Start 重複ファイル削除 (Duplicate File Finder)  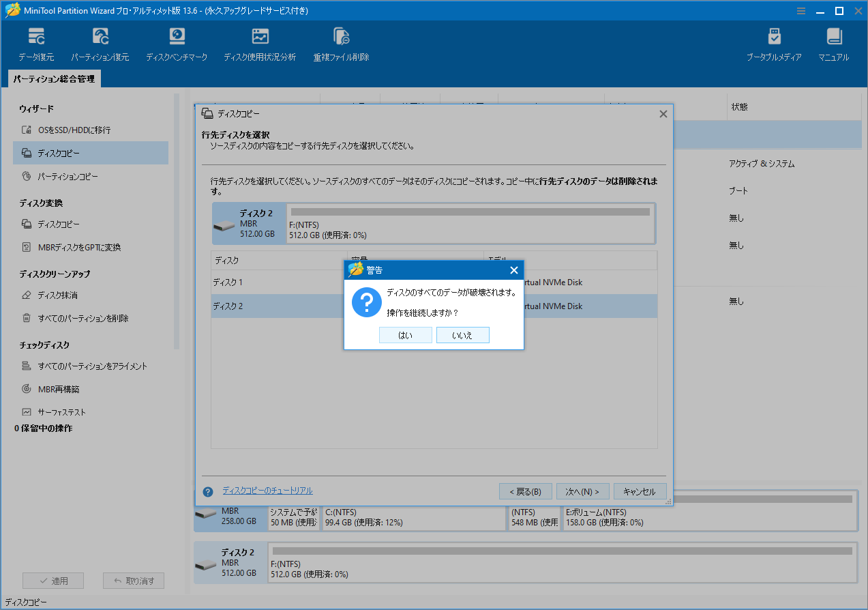340,42
